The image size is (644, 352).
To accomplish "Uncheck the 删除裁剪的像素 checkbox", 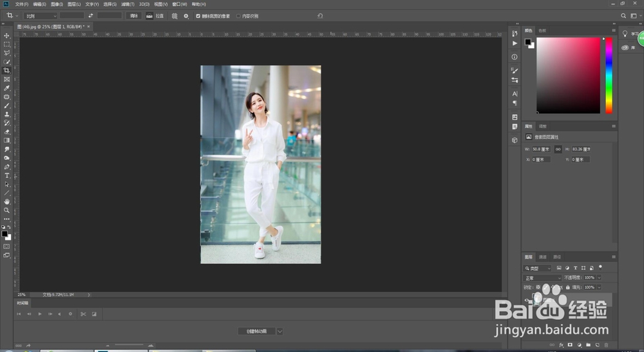I will coord(198,15).
